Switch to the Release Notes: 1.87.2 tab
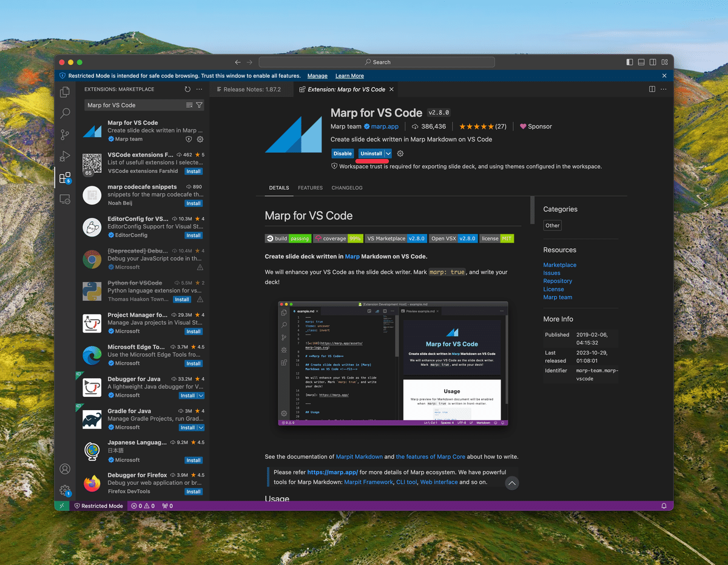The height and width of the screenshot is (565, 728). click(252, 89)
